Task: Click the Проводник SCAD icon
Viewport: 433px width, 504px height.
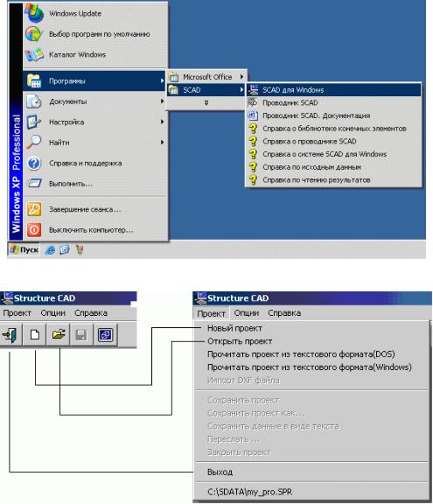Action: click(253, 102)
